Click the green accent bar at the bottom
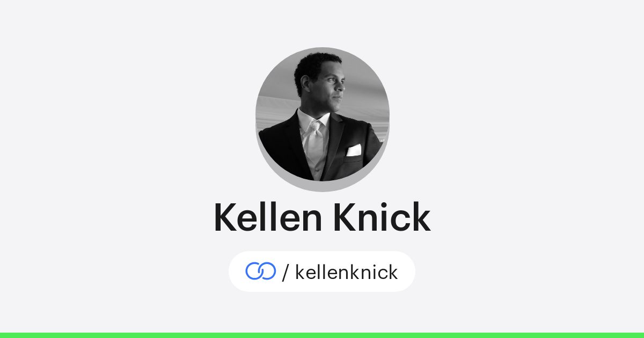 [322, 335]
